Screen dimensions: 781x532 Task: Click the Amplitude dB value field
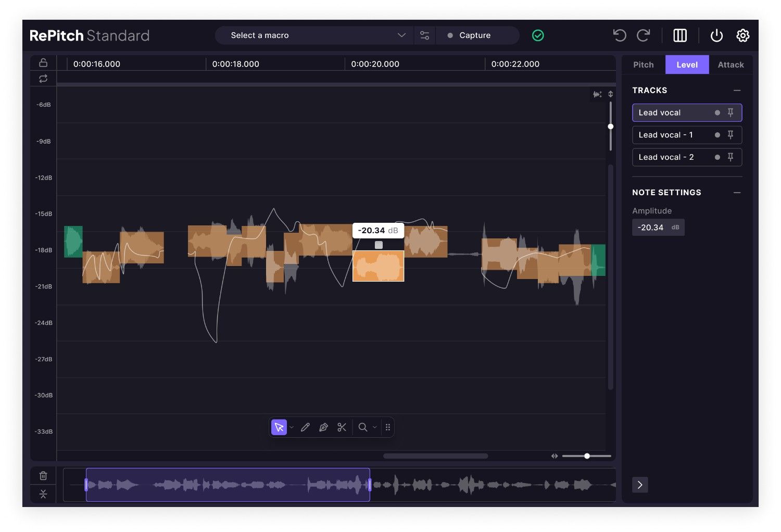click(x=658, y=227)
